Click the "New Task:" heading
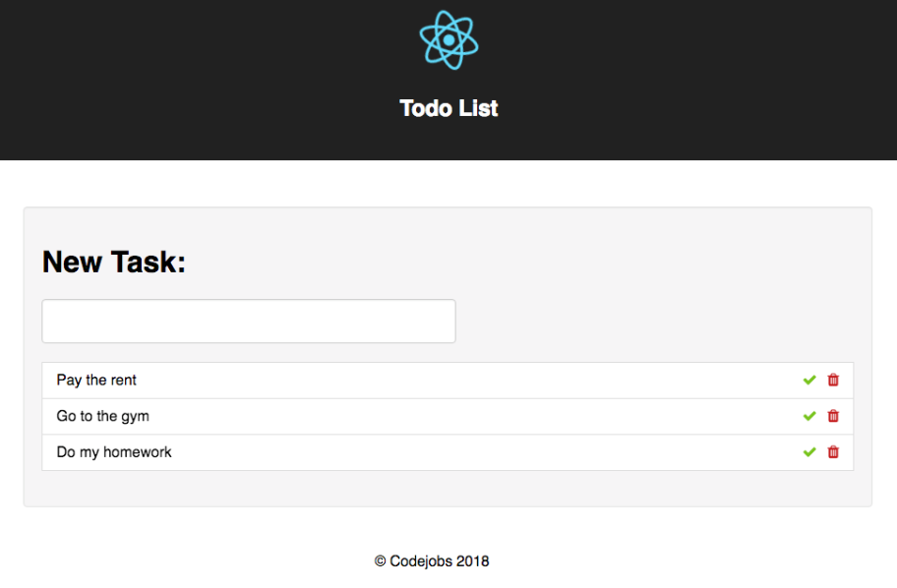This screenshot has width=897, height=588. click(114, 263)
